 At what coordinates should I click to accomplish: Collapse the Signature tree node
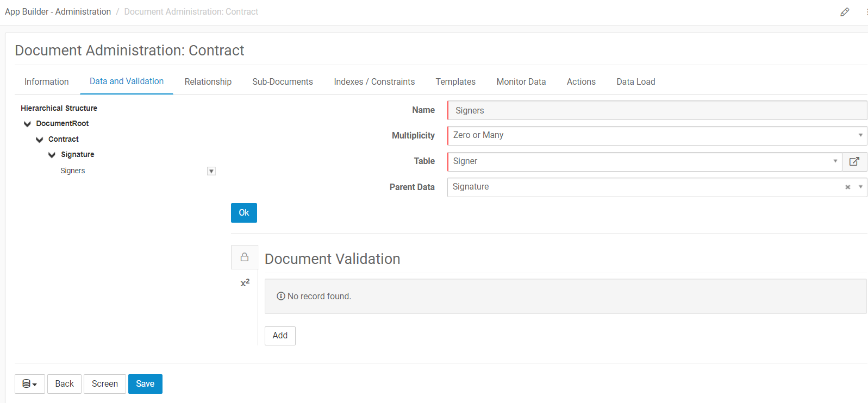pos(52,155)
